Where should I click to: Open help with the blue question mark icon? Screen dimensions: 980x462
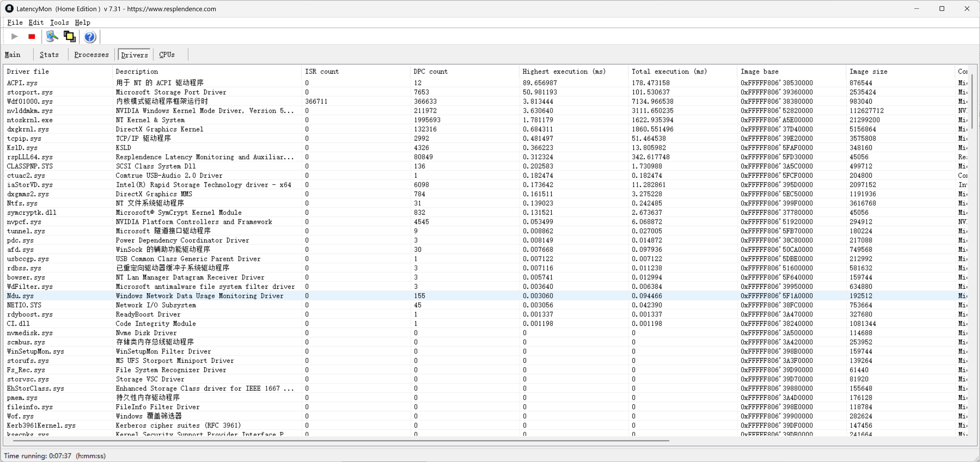click(90, 37)
